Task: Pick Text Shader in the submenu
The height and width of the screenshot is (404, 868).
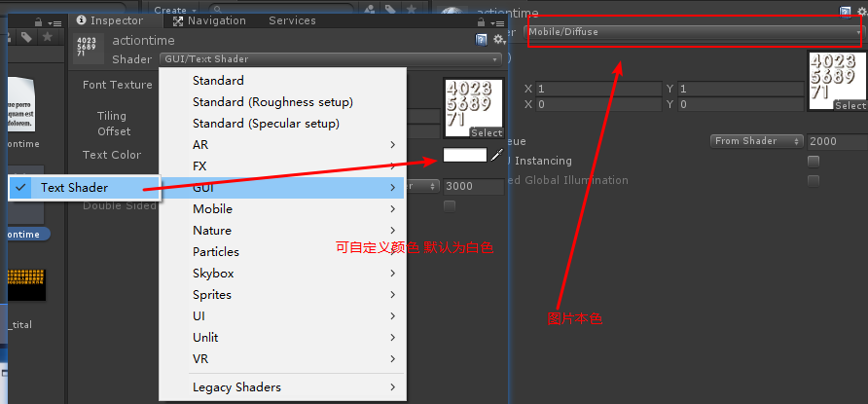Action: [74, 188]
